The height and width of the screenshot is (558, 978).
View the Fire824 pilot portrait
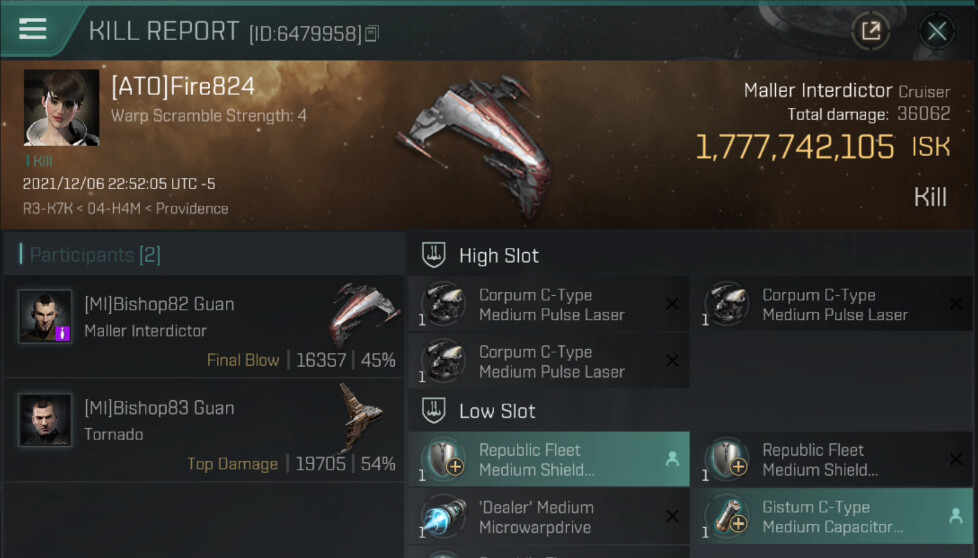point(61,107)
